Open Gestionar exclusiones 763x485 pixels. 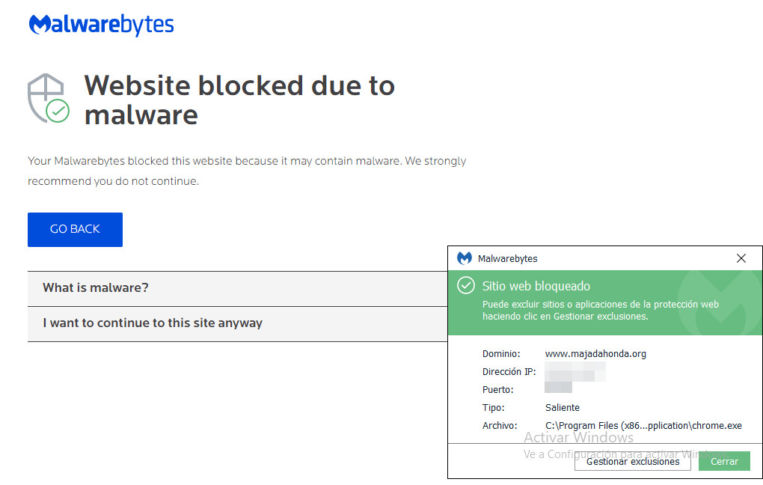(632, 461)
